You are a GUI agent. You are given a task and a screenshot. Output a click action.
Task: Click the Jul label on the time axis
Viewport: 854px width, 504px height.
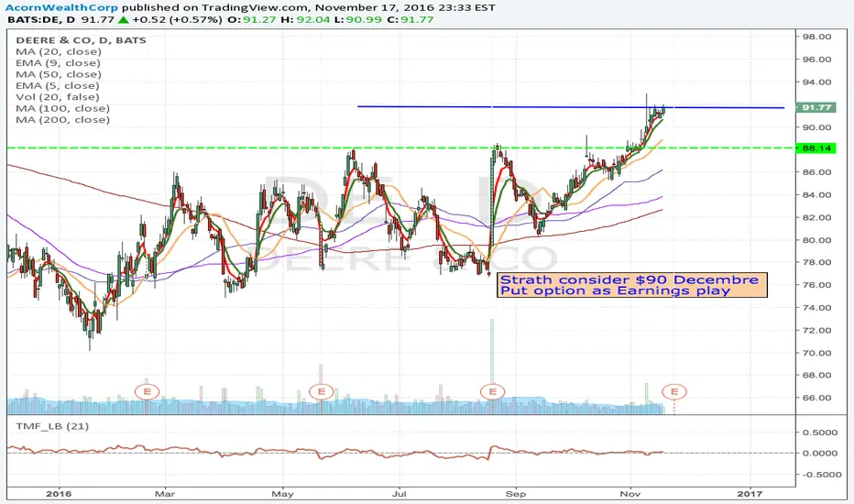pos(400,494)
